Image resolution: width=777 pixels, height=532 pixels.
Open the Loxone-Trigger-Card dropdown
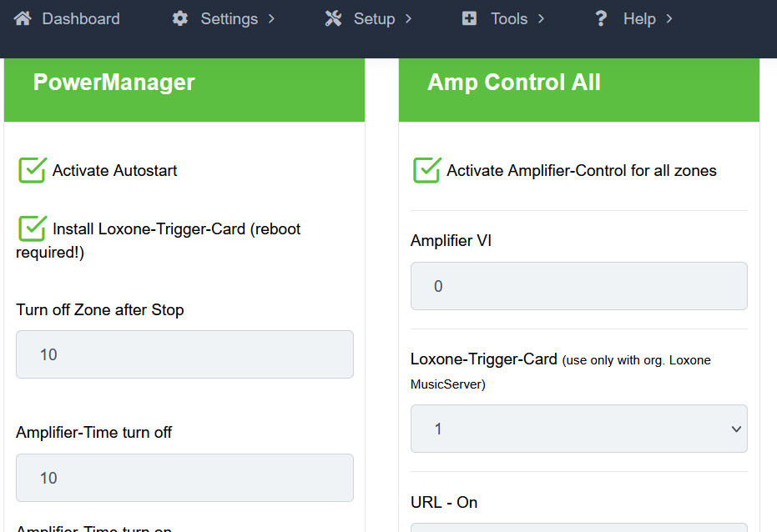point(578,429)
